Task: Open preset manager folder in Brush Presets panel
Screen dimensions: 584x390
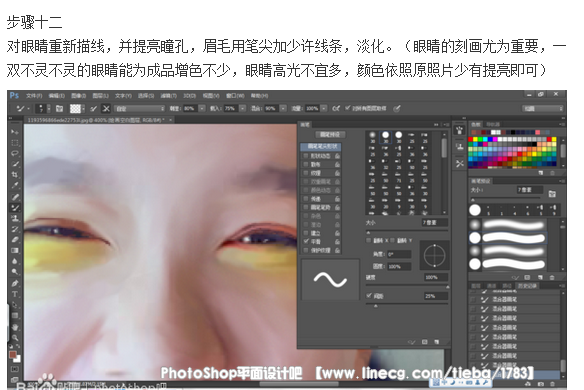Action: coord(552,193)
